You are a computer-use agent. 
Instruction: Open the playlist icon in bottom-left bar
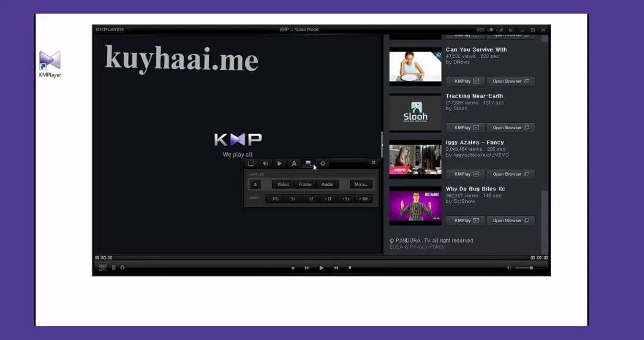click(x=114, y=268)
